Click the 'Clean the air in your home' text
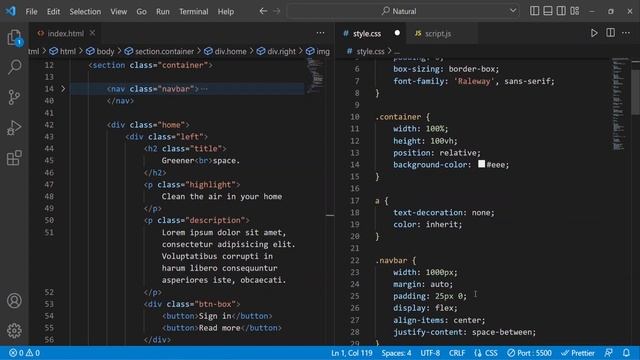This screenshot has height=360, width=640. (222, 196)
